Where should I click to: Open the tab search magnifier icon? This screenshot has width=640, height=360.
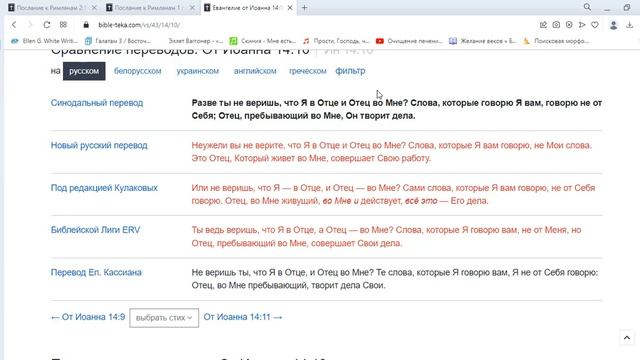coord(587,7)
